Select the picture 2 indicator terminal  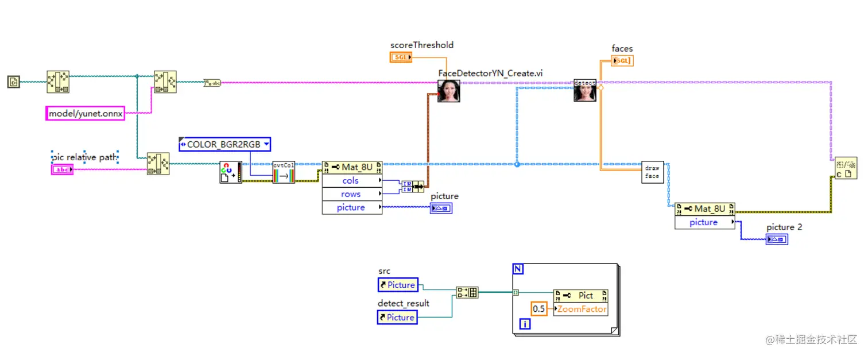(777, 239)
